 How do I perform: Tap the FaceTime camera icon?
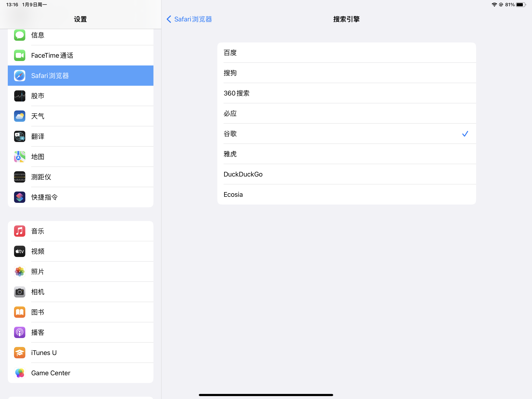pyautogui.click(x=19, y=55)
